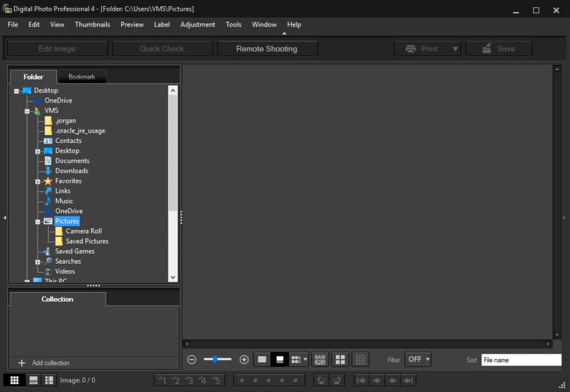Go to previous image arrow
Screen dimensions: 570x392
(377, 380)
